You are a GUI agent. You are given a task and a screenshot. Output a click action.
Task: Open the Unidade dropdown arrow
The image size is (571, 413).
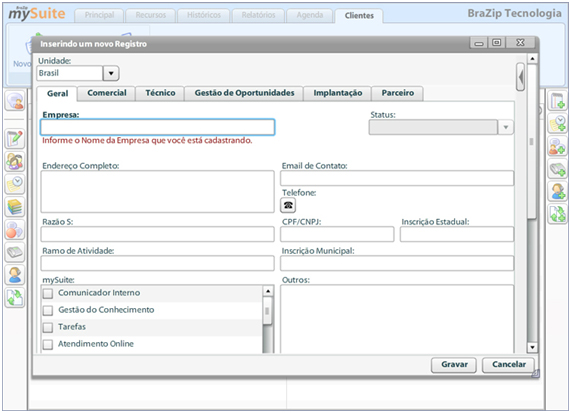[111, 74]
